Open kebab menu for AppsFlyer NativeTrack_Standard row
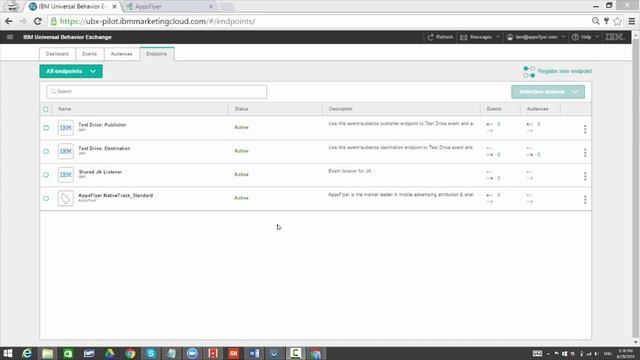Image resolution: width=640 pixels, height=360 pixels. click(x=585, y=200)
